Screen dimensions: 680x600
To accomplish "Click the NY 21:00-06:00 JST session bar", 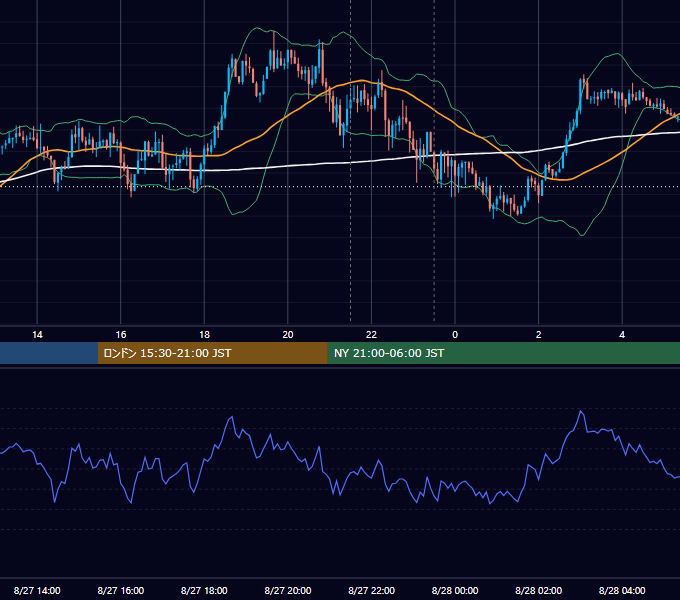I will click(503, 353).
